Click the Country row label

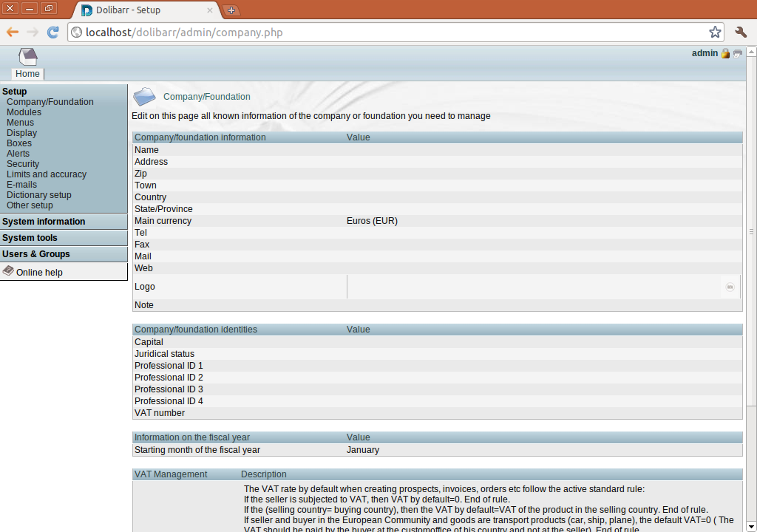150,197
